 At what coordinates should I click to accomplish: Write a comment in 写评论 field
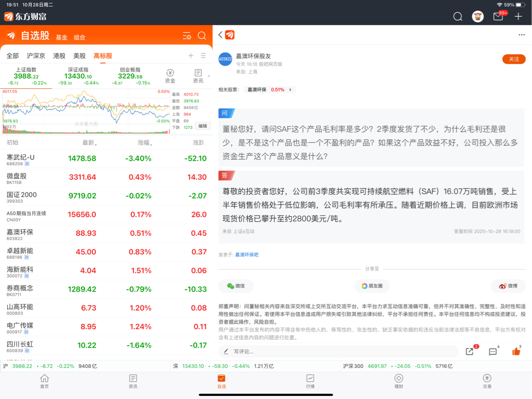[338, 351]
